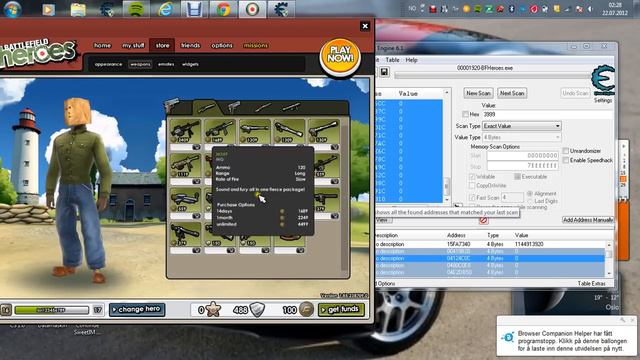Toggle the Executable checkbox
The width and height of the screenshot is (640, 360).
[x=517, y=177]
